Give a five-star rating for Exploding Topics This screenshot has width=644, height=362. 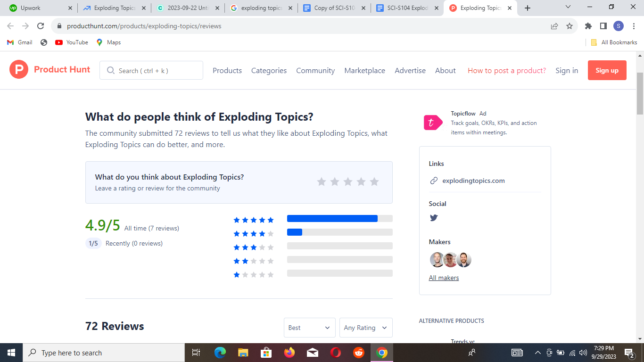[x=374, y=181]
